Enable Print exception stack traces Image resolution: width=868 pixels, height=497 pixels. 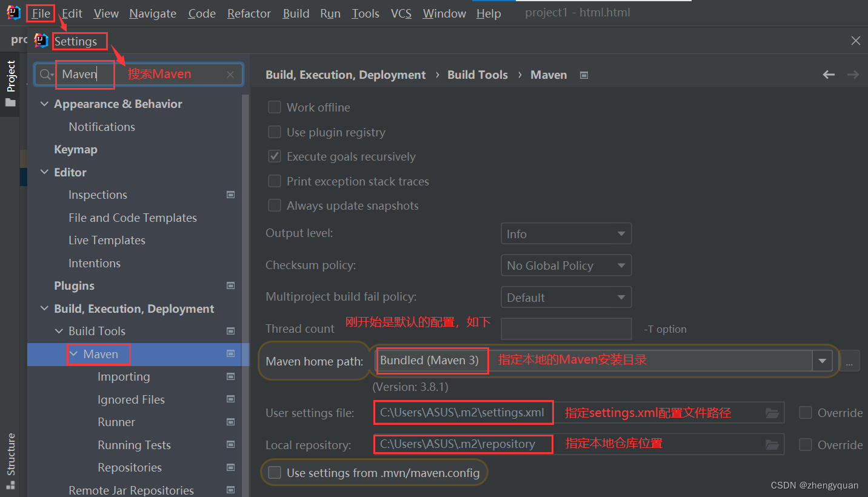[x=275, y=181]
